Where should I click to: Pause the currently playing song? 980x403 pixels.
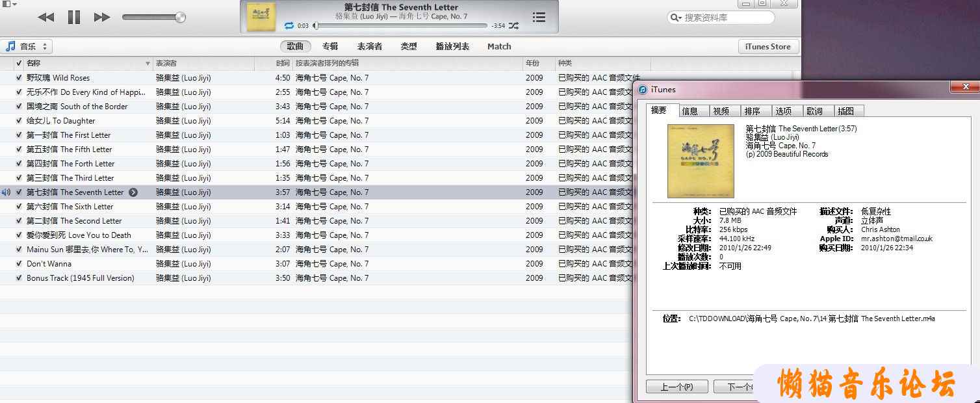pos(74,18)
